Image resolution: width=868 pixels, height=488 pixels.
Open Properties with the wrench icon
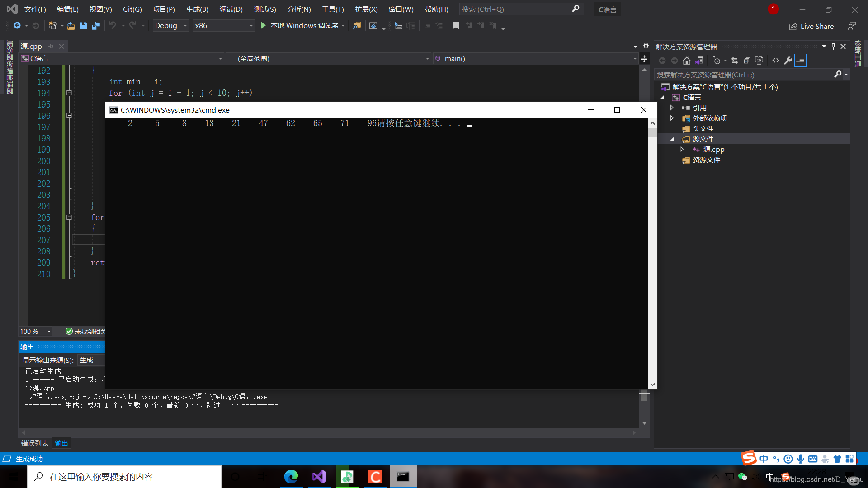[x=788, y=61]
